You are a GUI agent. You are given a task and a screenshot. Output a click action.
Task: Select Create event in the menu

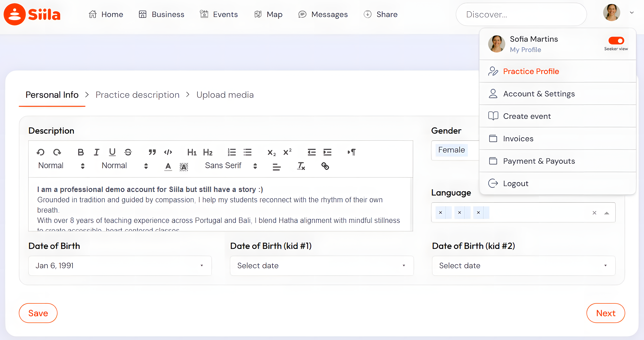coord(558,116)
